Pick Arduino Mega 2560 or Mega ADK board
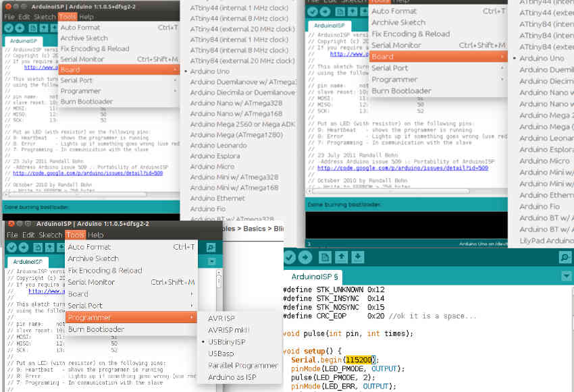 click(242, 124)
